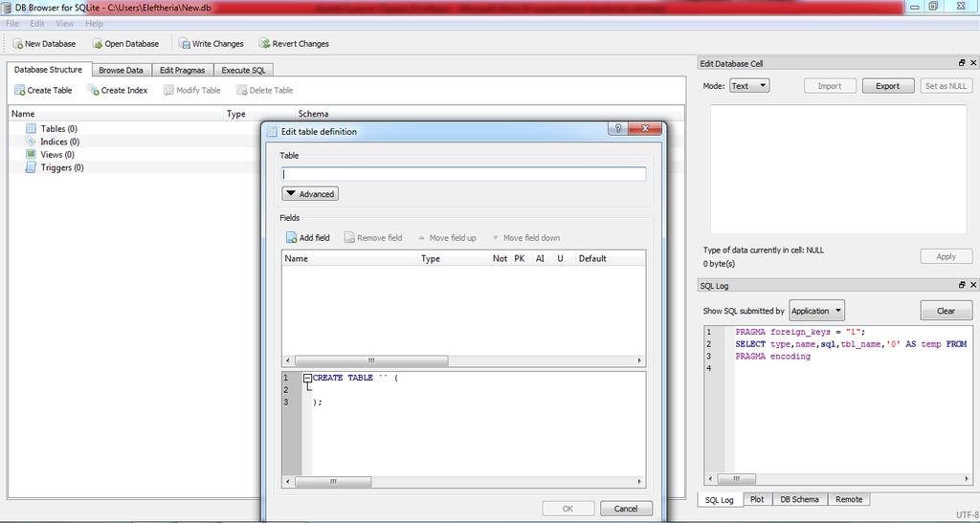Viewport: 980px width, 523px height.
Task: Click the OK button in dialog
Action: [x=568, y=509]
